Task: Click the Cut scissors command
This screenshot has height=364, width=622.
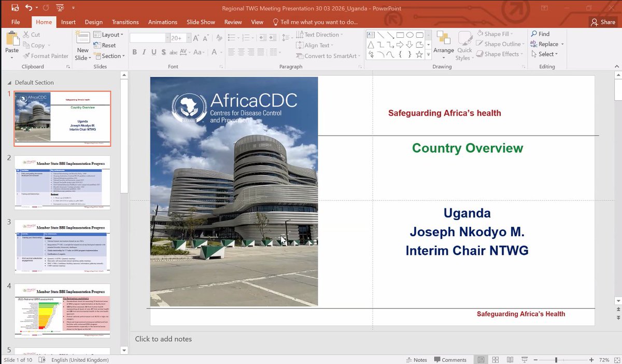Action: click(32, 35)
